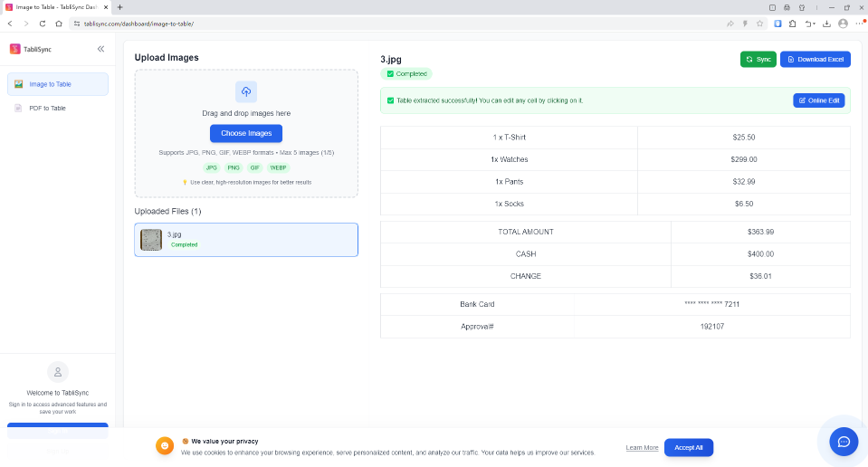Click the browser address bar URL
This screenshot has width=868, height=467.
click(138, 24)
